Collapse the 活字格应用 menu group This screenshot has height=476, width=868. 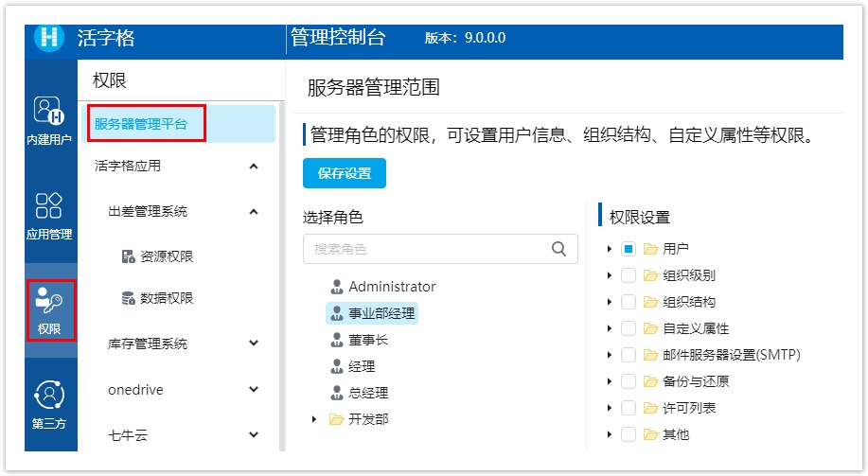click(x=253, y=167)
